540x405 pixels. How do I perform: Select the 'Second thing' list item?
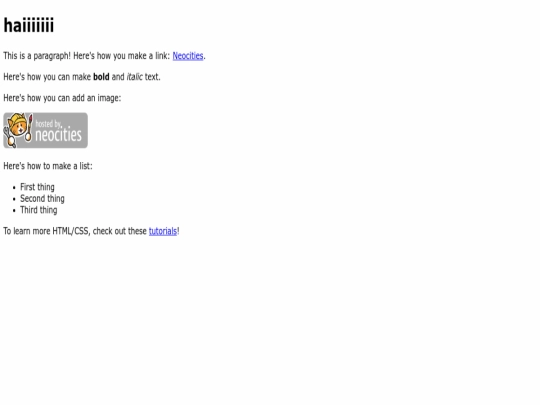pyautogui.click(x=42, y=199)
